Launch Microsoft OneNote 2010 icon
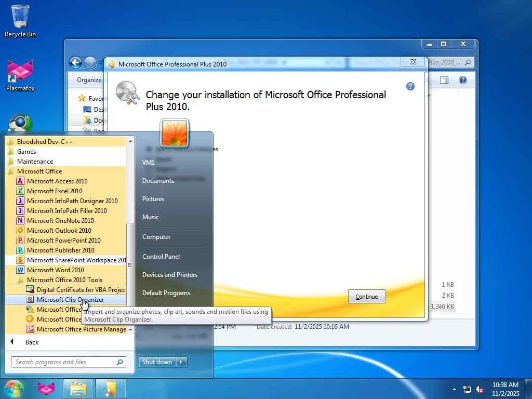This screenshot has height=399, width=532. point(20,220)
